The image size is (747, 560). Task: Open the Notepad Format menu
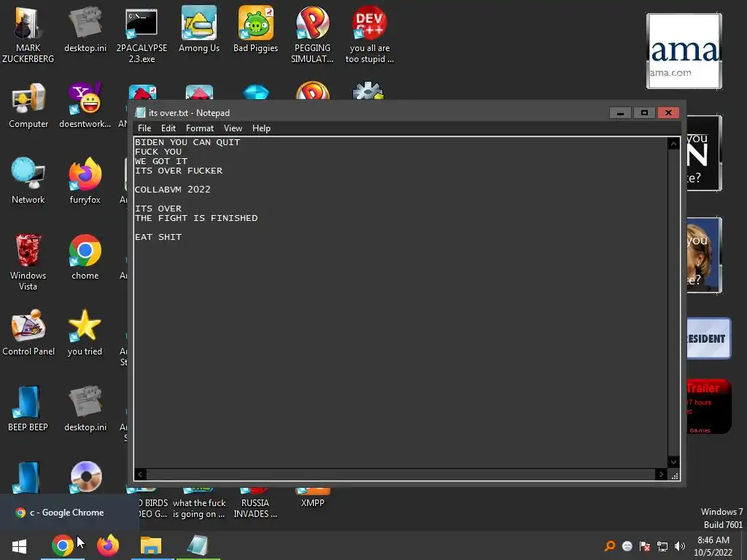pyautogui.click(x=200, y=128)
